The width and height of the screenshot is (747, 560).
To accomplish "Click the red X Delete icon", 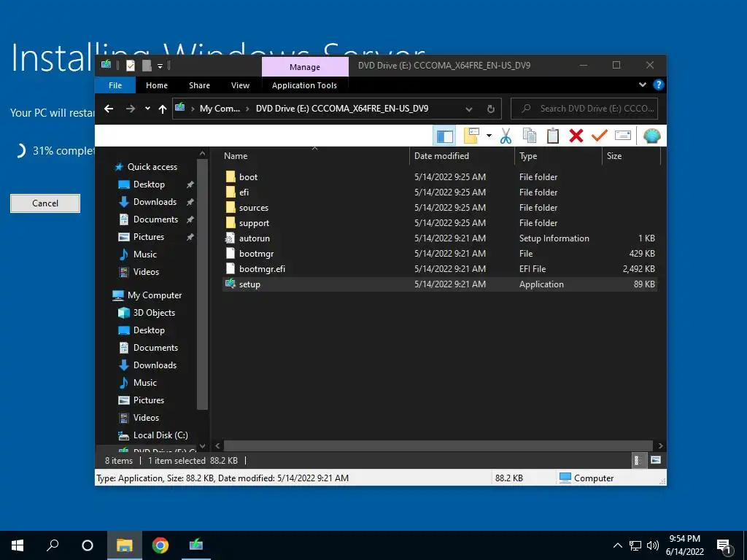I will (576, 136).
